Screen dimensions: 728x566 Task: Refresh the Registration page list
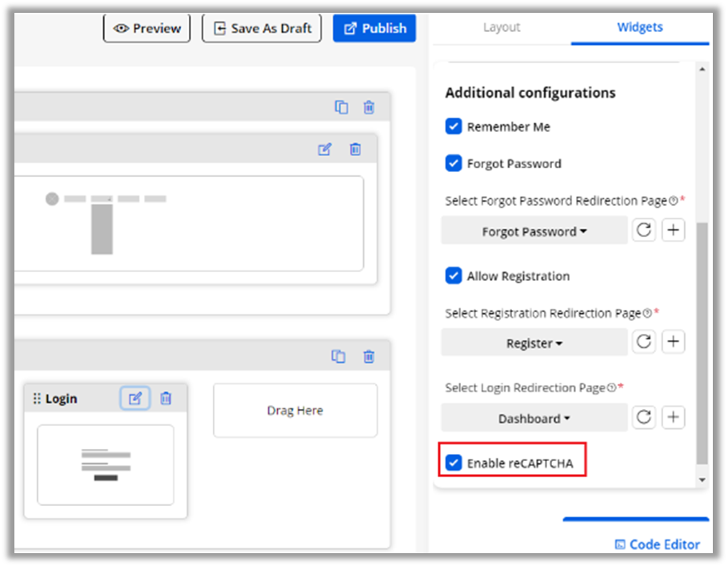[644, 342]
